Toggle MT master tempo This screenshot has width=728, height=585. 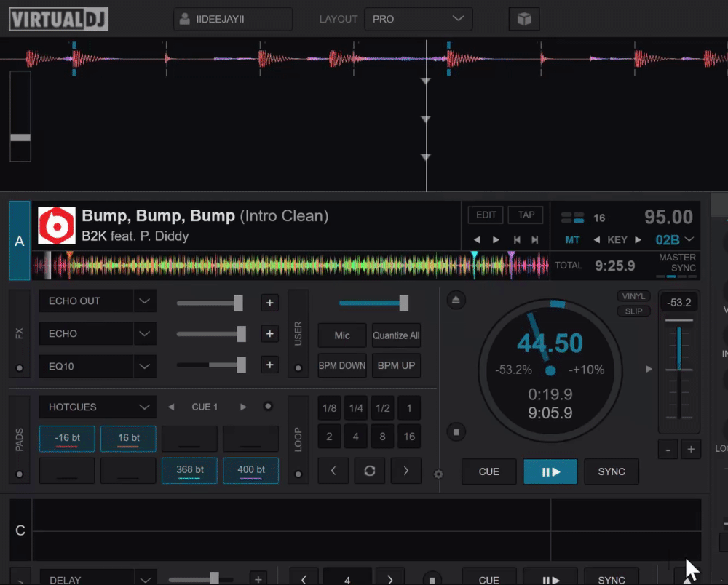pyautogui.click(x=572, y=240)
